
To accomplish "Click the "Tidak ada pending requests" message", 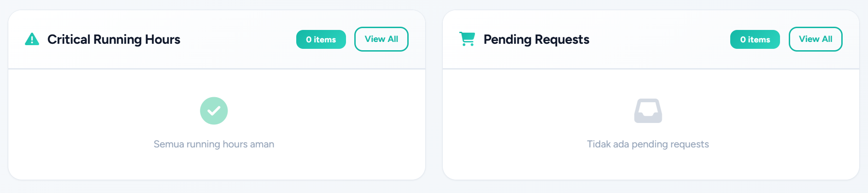I will point(648,144).
